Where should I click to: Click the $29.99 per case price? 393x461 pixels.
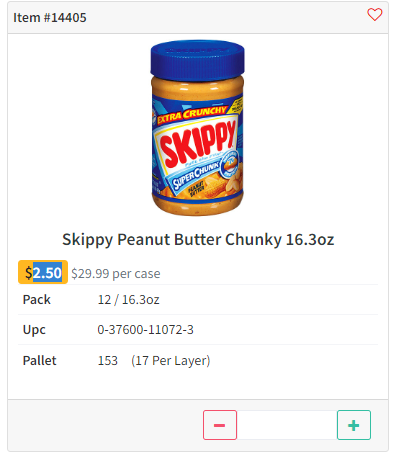click(x=116, y=274)
